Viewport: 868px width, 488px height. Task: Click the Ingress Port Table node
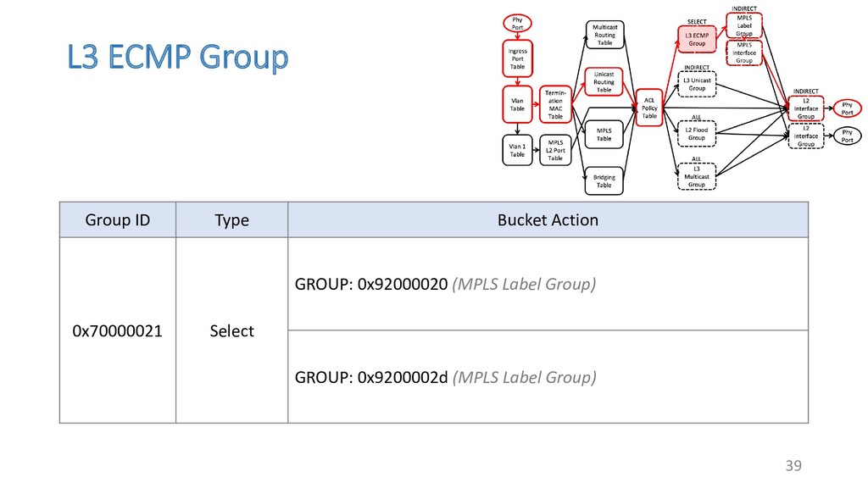point(517,59)
